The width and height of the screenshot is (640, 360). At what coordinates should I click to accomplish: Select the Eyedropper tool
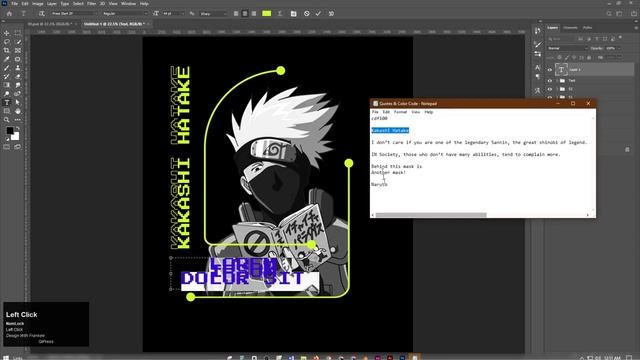click(x=7, y=59)
